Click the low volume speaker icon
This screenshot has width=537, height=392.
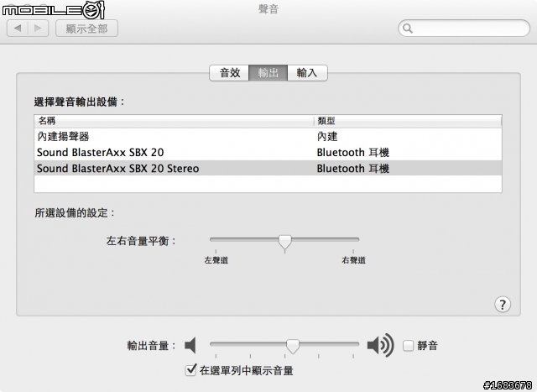click(190, 345)
